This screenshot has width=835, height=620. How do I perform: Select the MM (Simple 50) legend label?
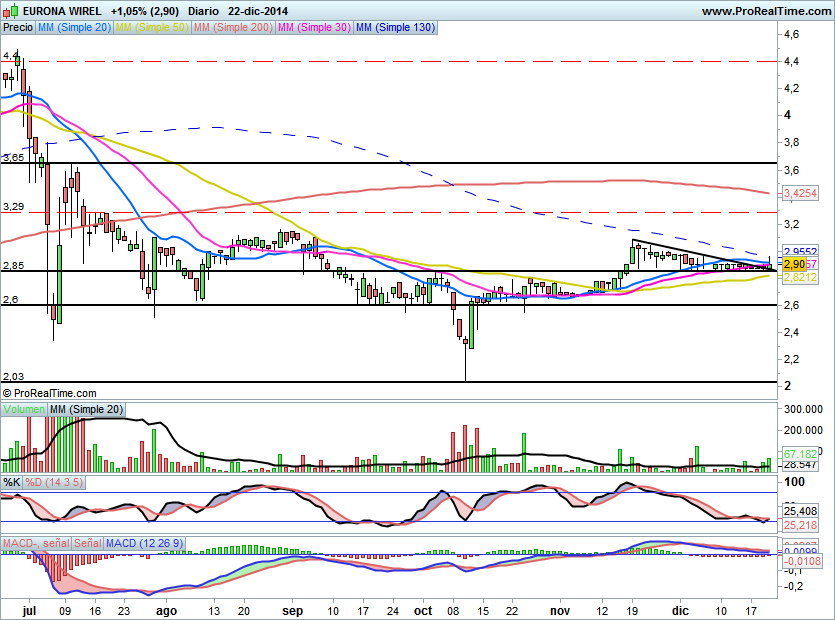coord(152,27)
